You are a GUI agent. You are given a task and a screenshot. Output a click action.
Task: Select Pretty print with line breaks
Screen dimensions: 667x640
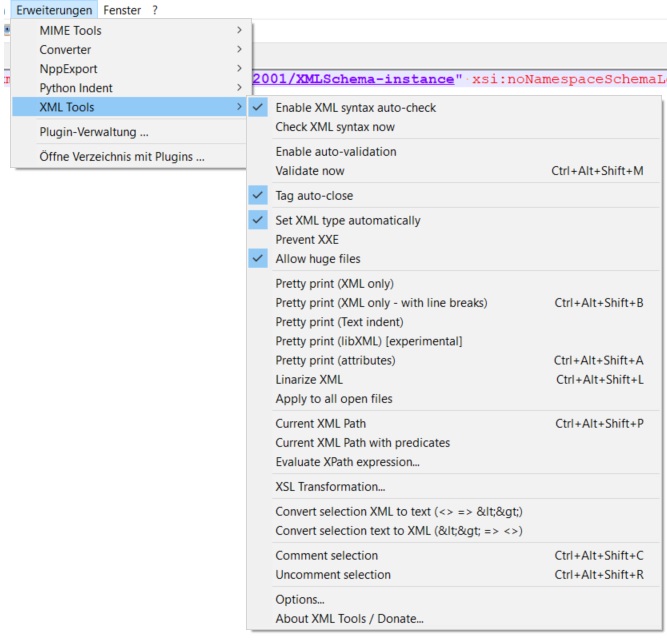point(454,303)
